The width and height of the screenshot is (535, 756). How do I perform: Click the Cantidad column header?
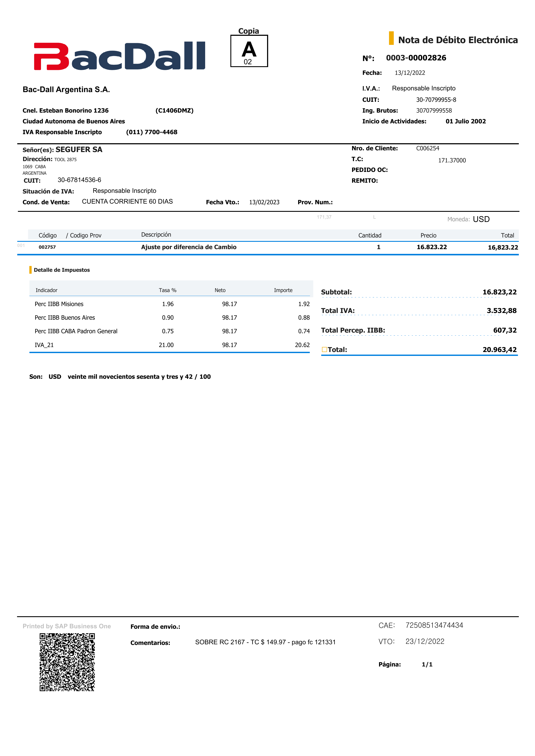(x=370, y=235)
